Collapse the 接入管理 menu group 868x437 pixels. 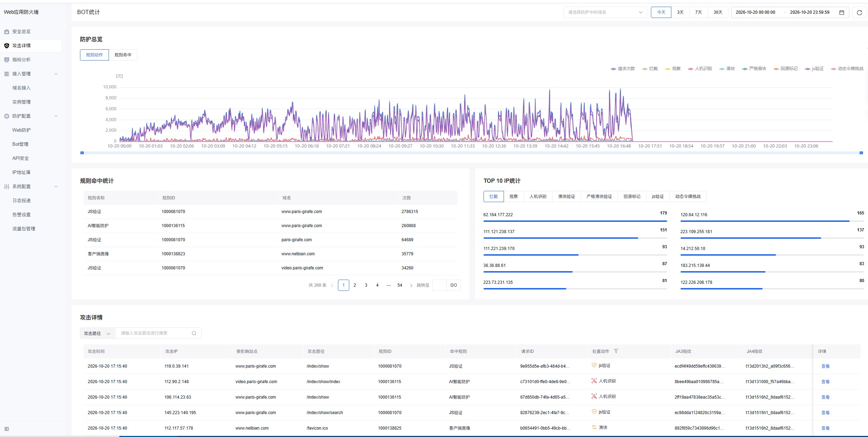[x=56, y=74]
